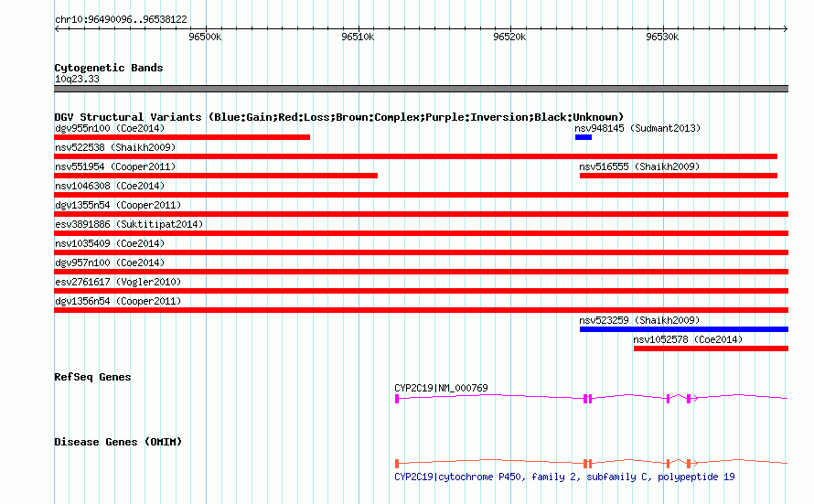Image resolution: width=814 pixels, height=504 pixels.
Task: Click the red bar under nsv522538
Action: click(x=416, y=156)
